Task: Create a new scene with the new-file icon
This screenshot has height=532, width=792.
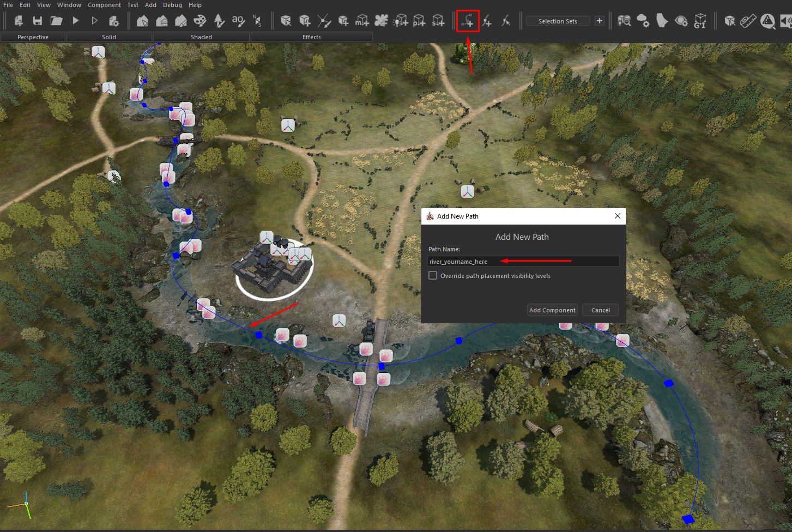Action: pos(19,21)
